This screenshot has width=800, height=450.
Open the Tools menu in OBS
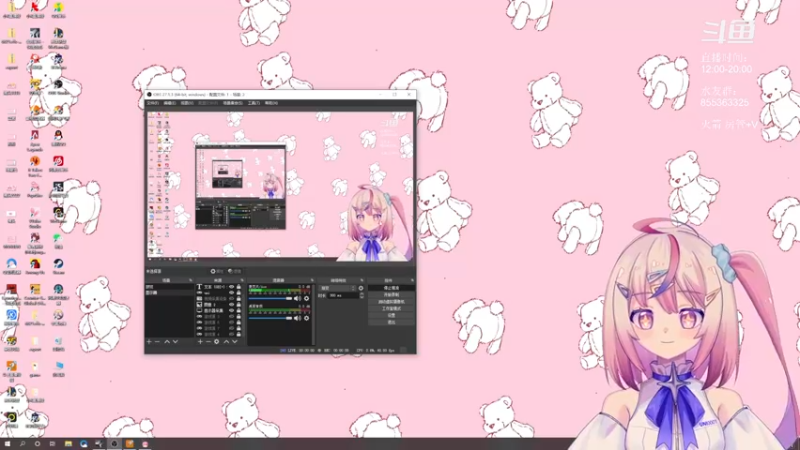pos(254,103)
